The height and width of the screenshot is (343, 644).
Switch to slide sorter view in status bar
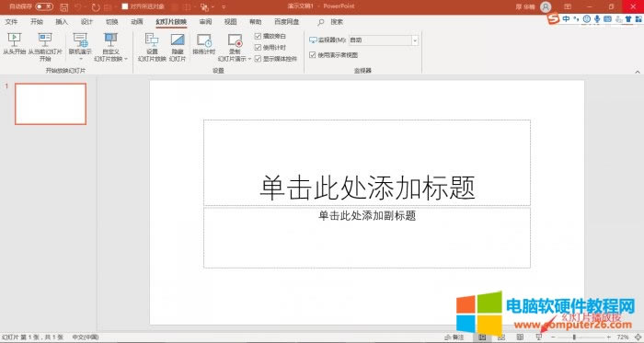[x=501, y=337]
